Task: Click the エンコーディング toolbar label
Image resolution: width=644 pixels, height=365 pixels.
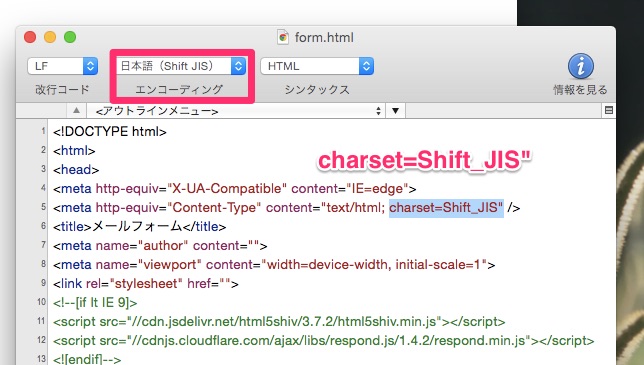Action: pos(179,89)
